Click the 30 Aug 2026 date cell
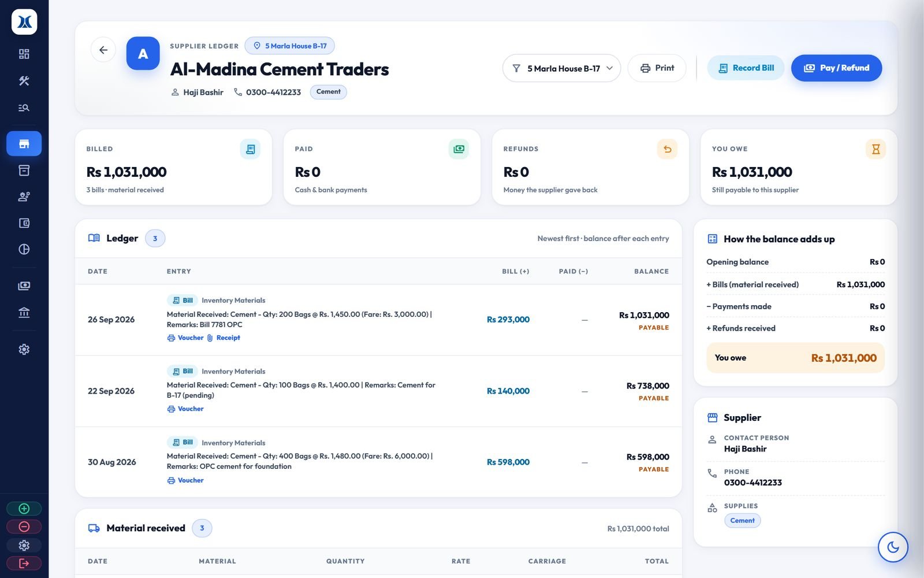Screen dimensions: 924x578 tap(111, 462)
